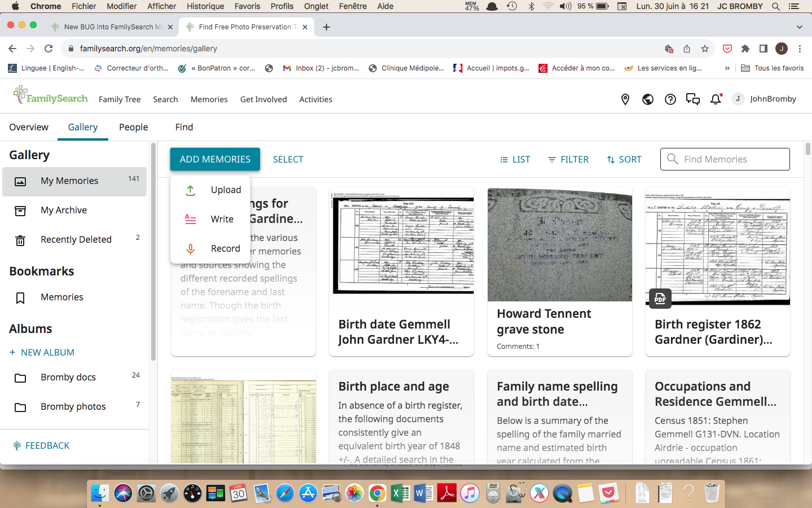The width and height of the screenshot is (812, 508).
Task: Open the Activities menu
Action: point(316,99)
